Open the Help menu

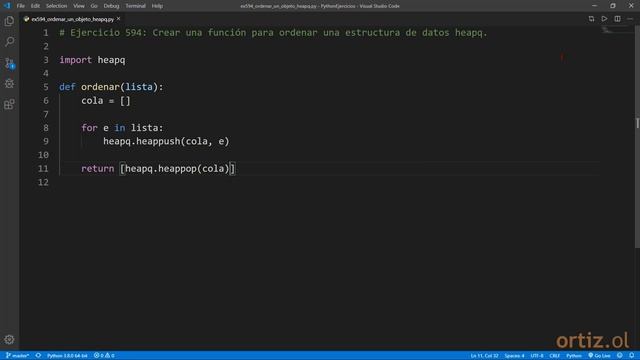coord(157,6)
